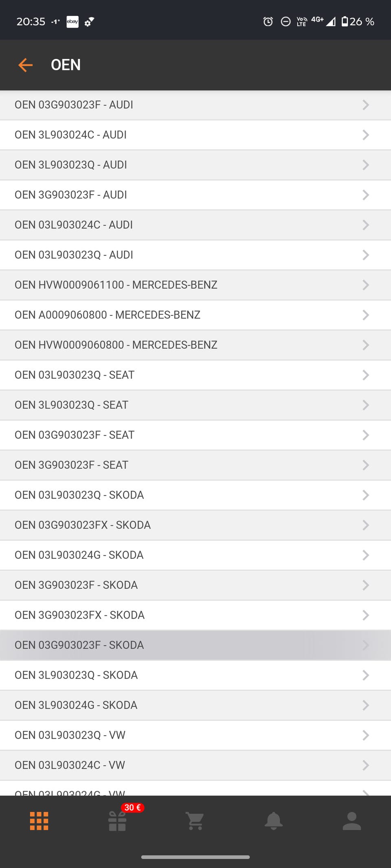Open OEN 03L903023Q - VW entry
This screenshot has width=391, height=868.
pos(70,735)
